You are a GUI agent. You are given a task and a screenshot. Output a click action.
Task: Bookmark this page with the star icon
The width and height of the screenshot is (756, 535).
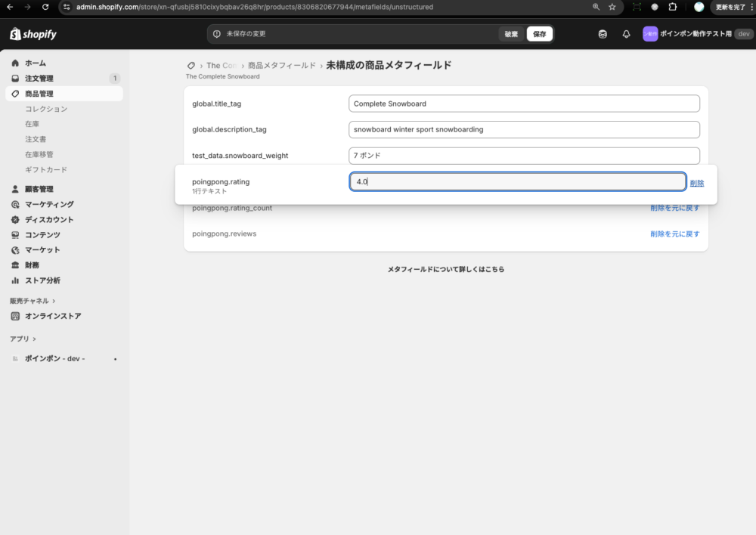(612, 7)
